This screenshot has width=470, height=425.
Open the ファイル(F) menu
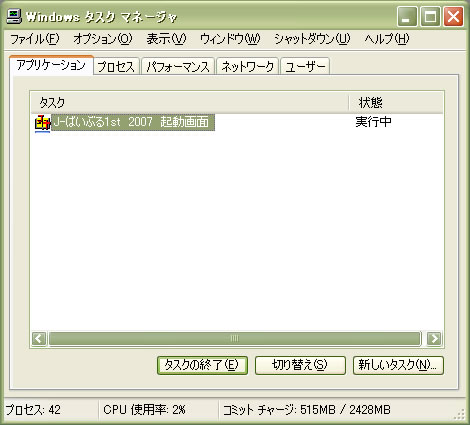35,39
